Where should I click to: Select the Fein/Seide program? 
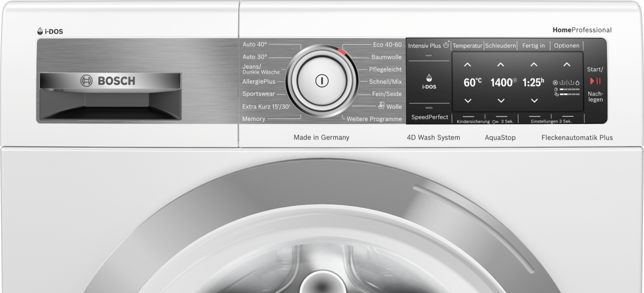[387, 94]
